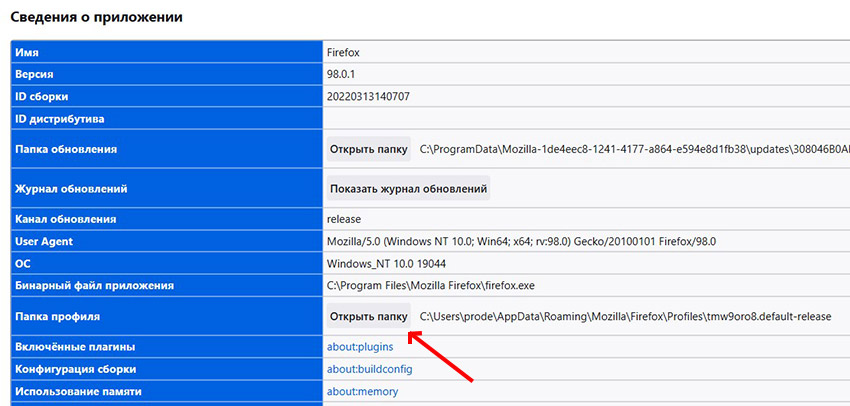The width and height of the screenshot is (850, 406).
Task: Click Open folder button in Папка обновления row
Action: click(368, 150)
